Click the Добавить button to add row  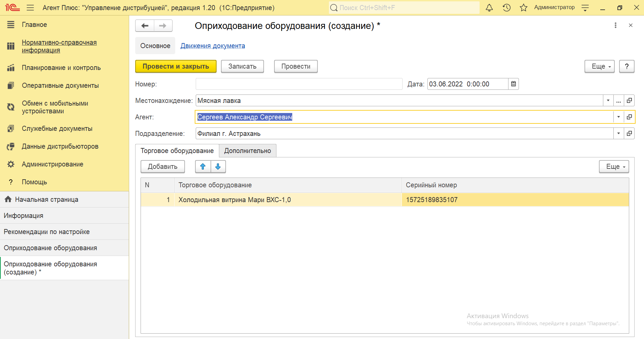pyautogui.click(x=162, y=166)
